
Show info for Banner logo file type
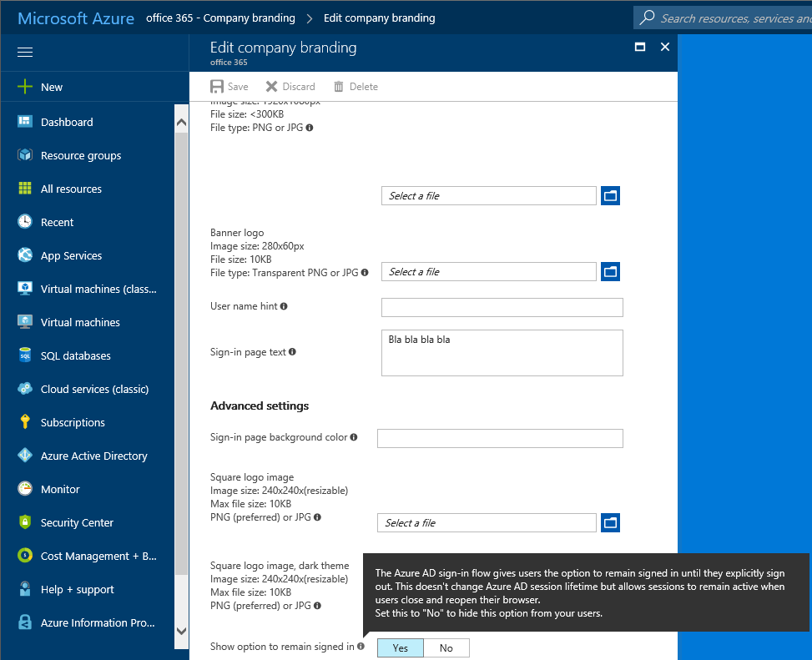point(365,272)
